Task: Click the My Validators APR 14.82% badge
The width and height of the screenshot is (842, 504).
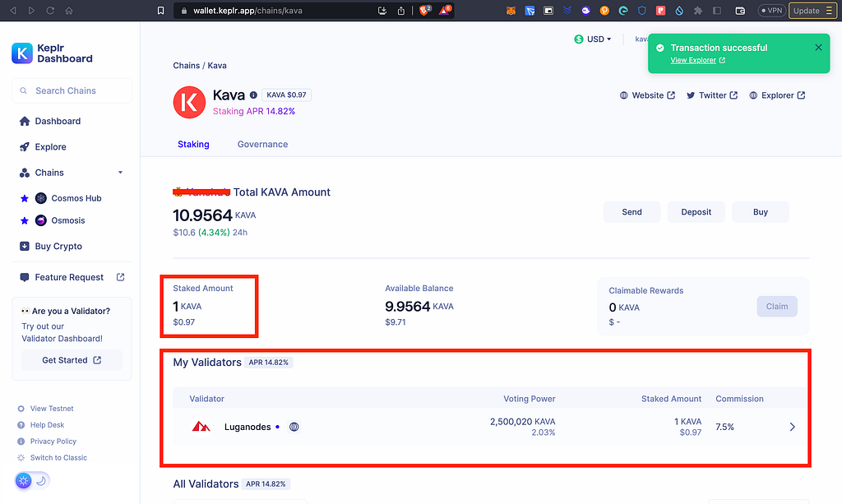Action: (x=269, y=363)
